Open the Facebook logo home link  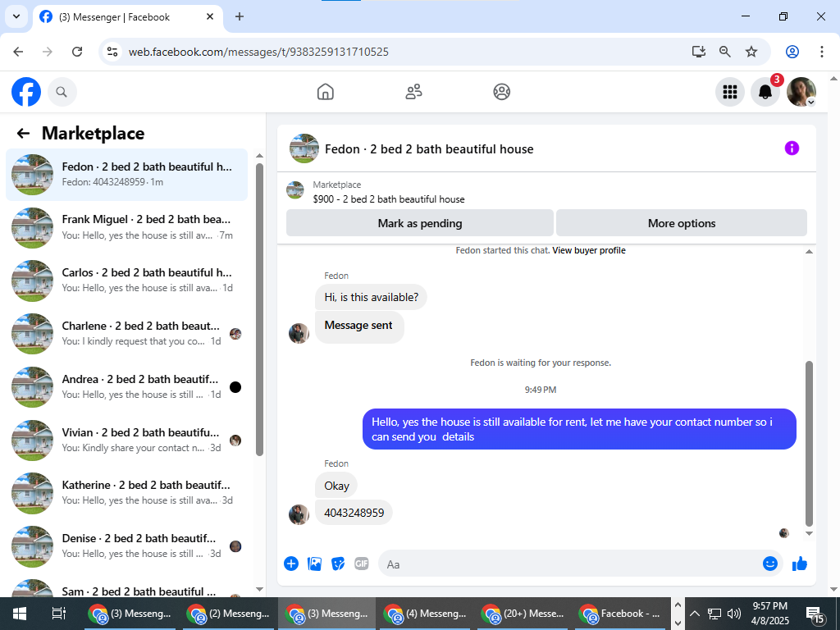[26, 92]
